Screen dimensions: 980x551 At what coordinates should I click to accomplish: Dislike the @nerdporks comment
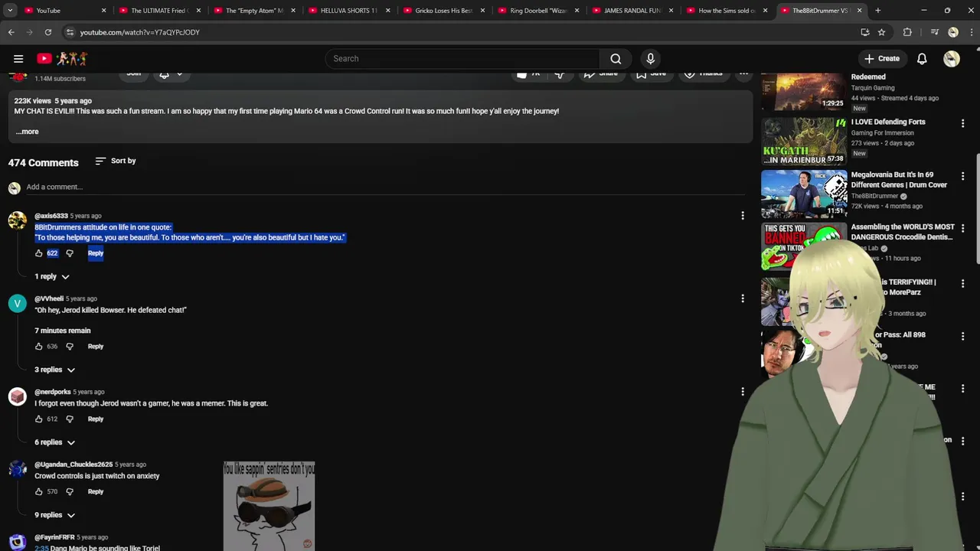(x=70, y=419)
